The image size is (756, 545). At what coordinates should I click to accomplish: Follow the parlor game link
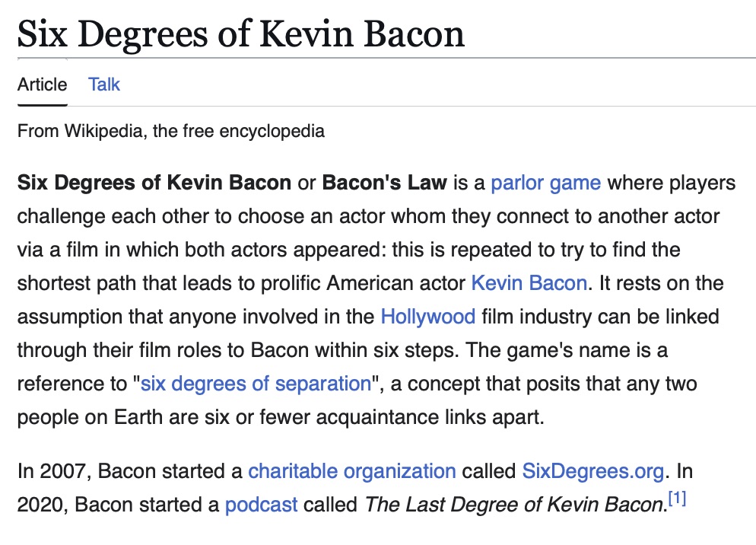545,183
